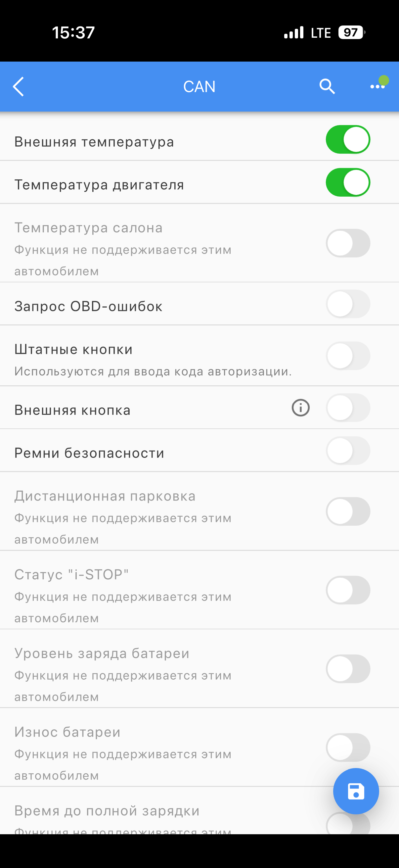Open search with the magnifier icon
This screenshot has width=399, height=868.
click(x=327, y=87)
